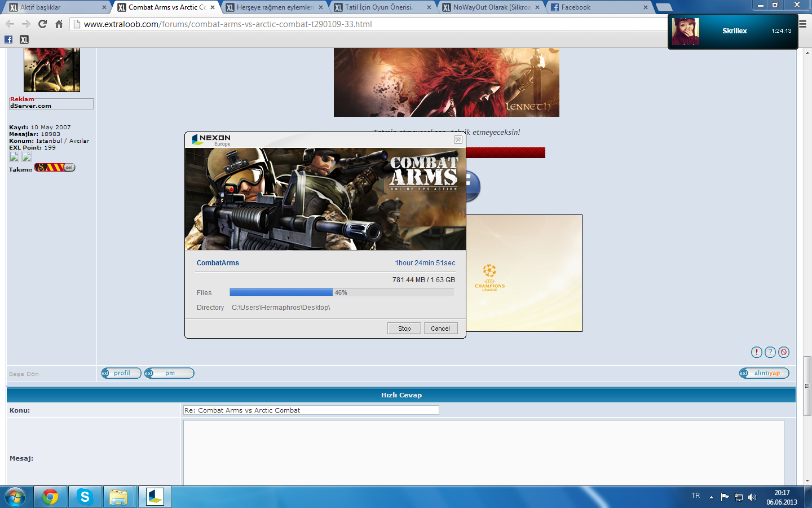Close the Nexon downloader dialog

[458, 139]
